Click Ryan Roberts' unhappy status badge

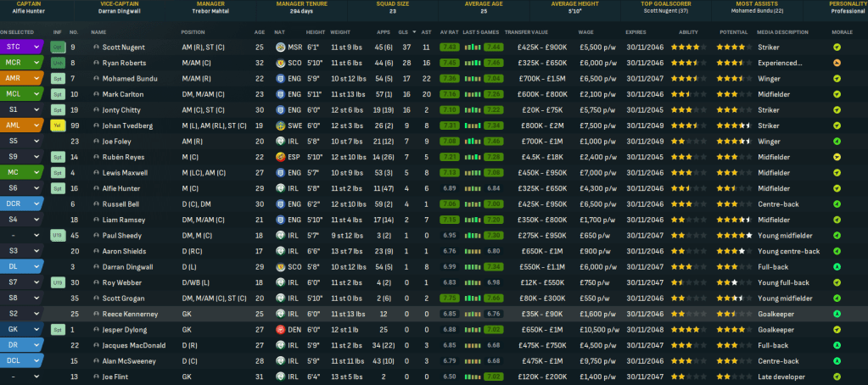pyautogui.click(x=58, y=63)
